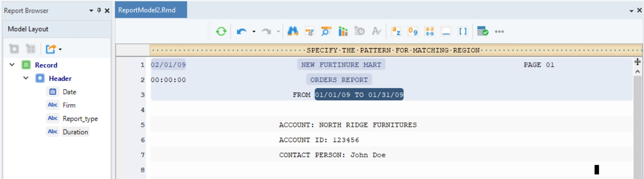
Task: Toggle the alphanumeric a-z 0-9 pattern button
Action: [x=429, y=32]
